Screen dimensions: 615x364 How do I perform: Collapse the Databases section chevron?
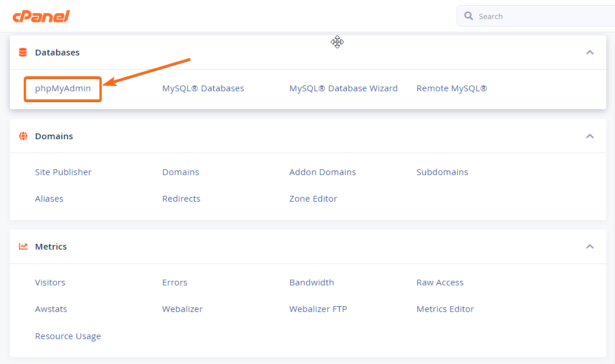[x=590, y=52]
